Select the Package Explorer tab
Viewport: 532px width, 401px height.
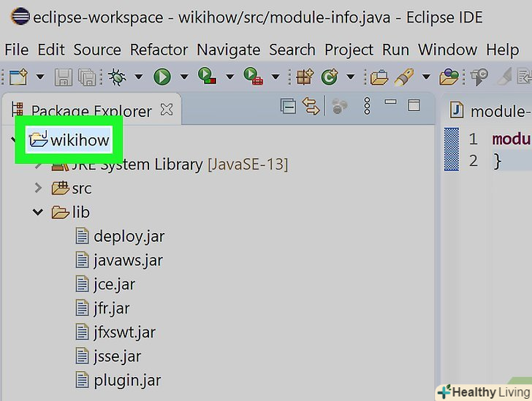91,110
